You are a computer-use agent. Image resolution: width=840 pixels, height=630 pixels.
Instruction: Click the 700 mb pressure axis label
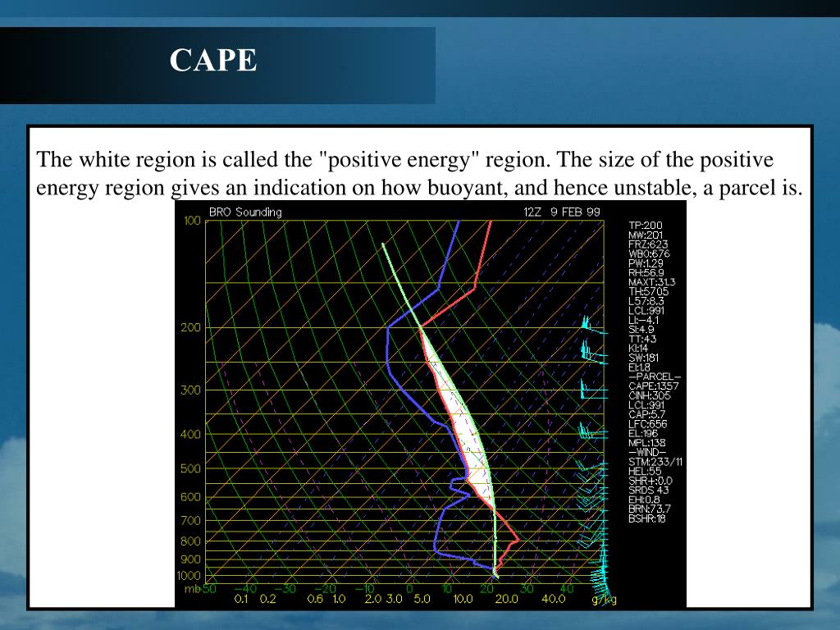[190, 521]
